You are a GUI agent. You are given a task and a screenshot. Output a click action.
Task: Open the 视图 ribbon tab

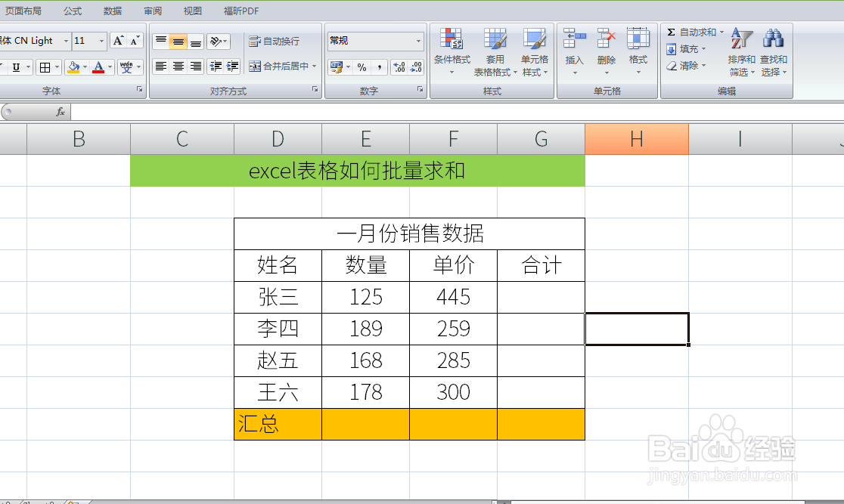click(192, 11)
